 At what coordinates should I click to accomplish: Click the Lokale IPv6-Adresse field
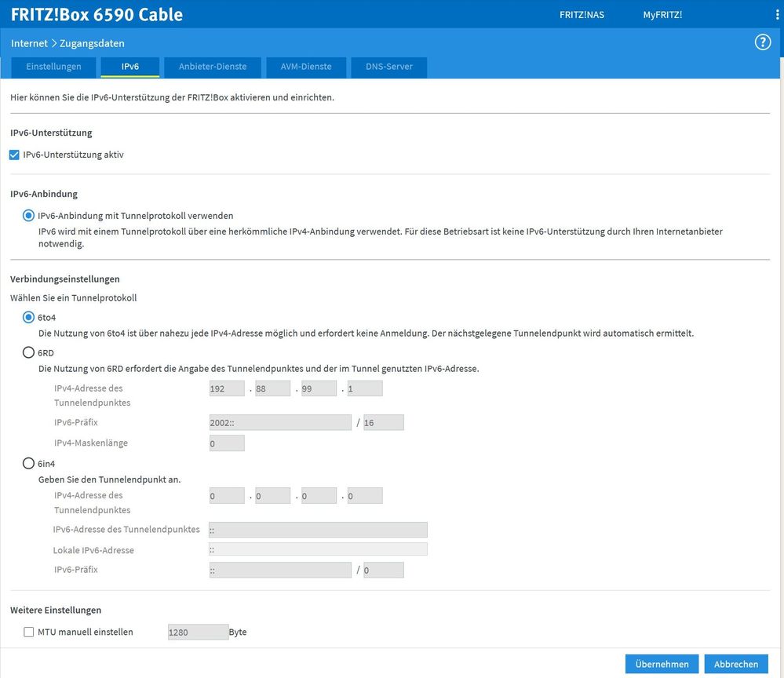point(318,549)
